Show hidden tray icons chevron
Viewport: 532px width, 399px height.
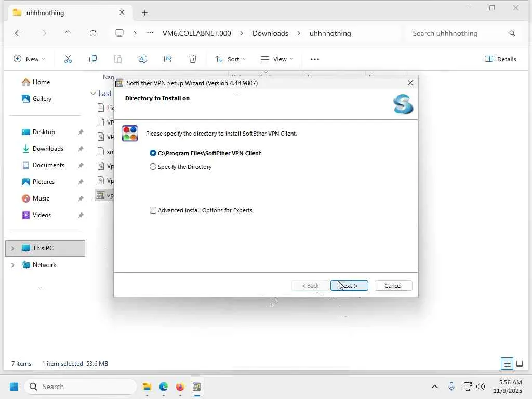pyautogui.click(x=435, y=387)
